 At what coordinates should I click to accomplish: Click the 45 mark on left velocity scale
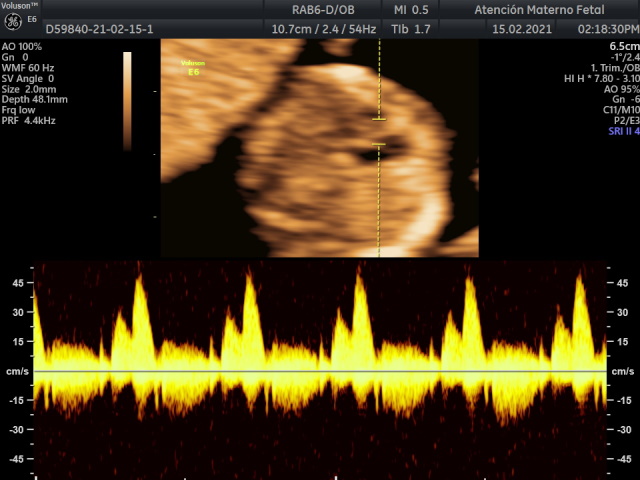pos(18,283)
